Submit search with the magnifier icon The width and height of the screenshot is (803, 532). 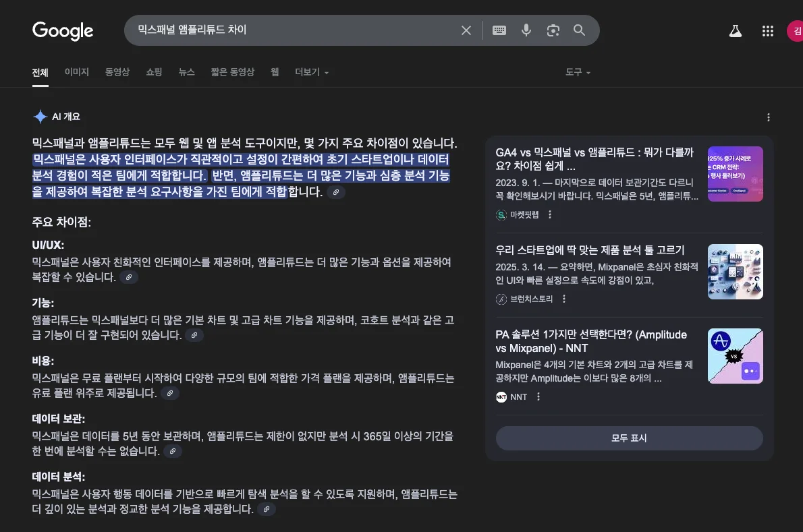pos(579,30)
